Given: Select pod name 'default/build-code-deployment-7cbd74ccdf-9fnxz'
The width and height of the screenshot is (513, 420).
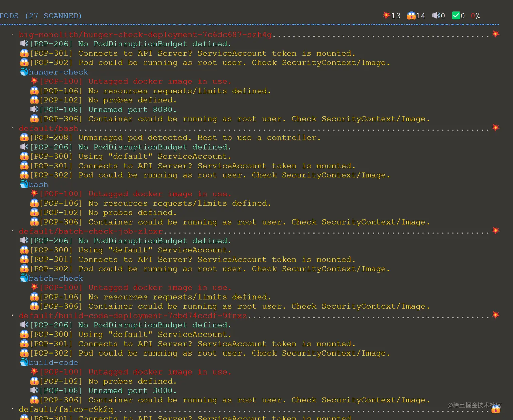Looking at the screenshot, I should (133, 316).
